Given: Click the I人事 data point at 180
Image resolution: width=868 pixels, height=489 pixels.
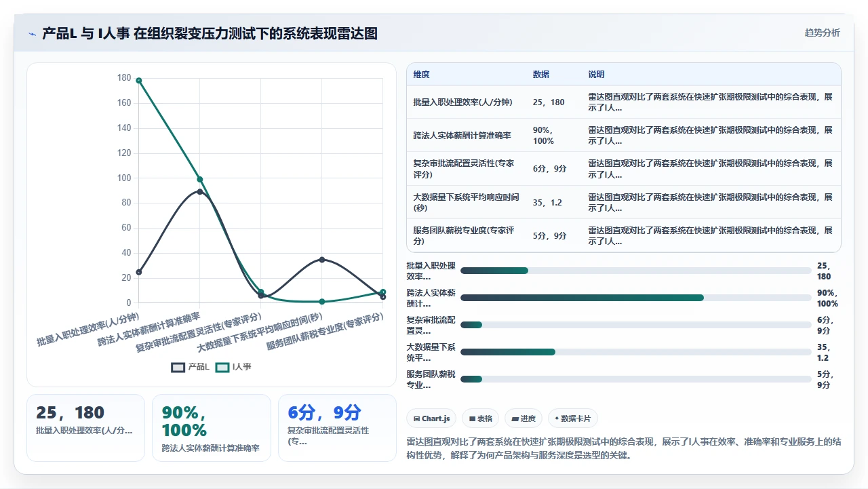Looking at the screenshot, I should [138, 81].
